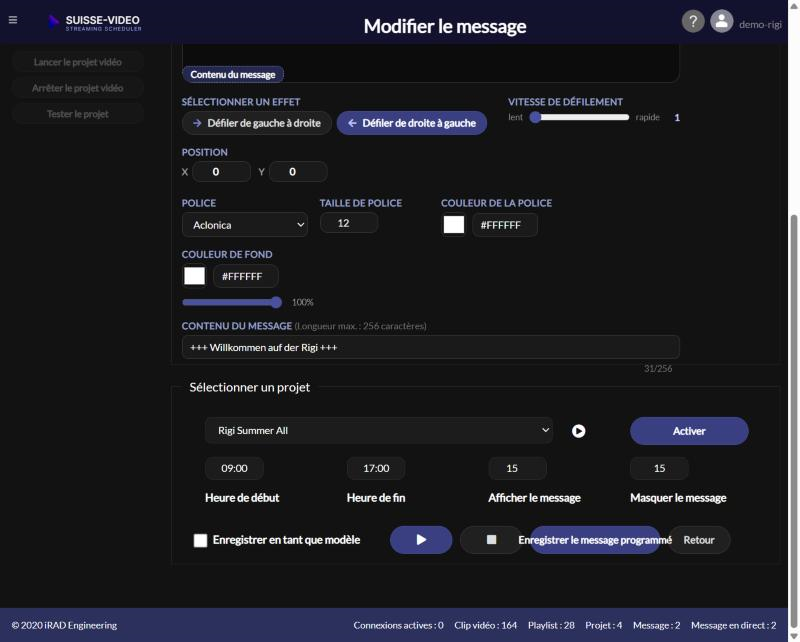Viewport: 800px width, 642px height.
Task: Select Défiler de droite à gauche effect
Action: pyautogui.click(x=412, y=123)
